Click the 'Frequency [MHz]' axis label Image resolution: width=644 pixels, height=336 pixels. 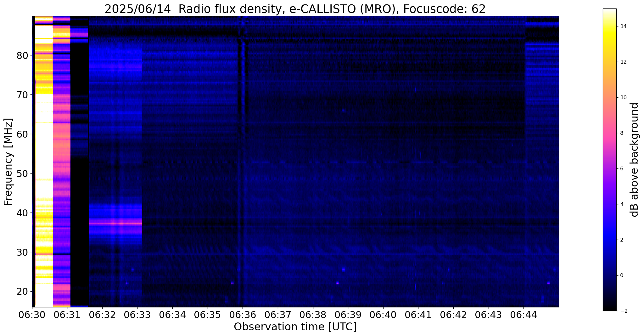(8, 162)
